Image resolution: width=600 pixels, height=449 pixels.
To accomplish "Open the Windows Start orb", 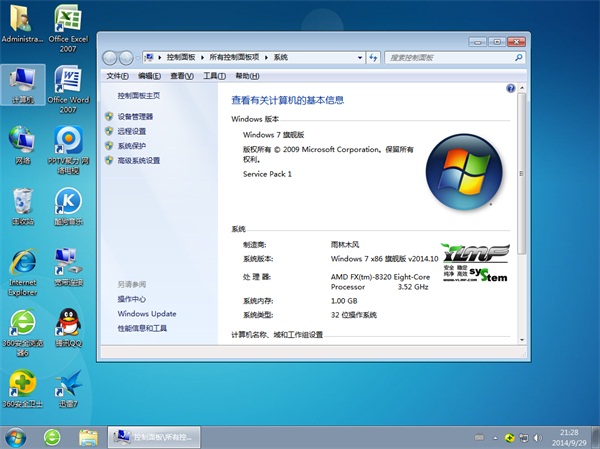I will pyautogui.click(x=16, y=437).
